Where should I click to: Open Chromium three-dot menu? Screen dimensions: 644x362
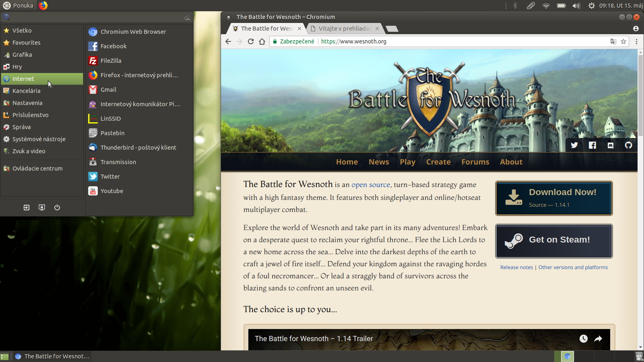636,41
